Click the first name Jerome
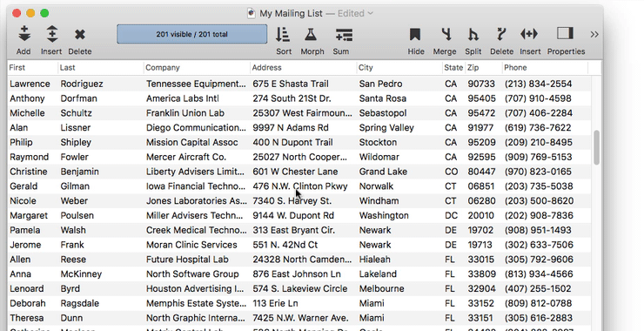Screen dimensions: 644x331 [25, 245]
